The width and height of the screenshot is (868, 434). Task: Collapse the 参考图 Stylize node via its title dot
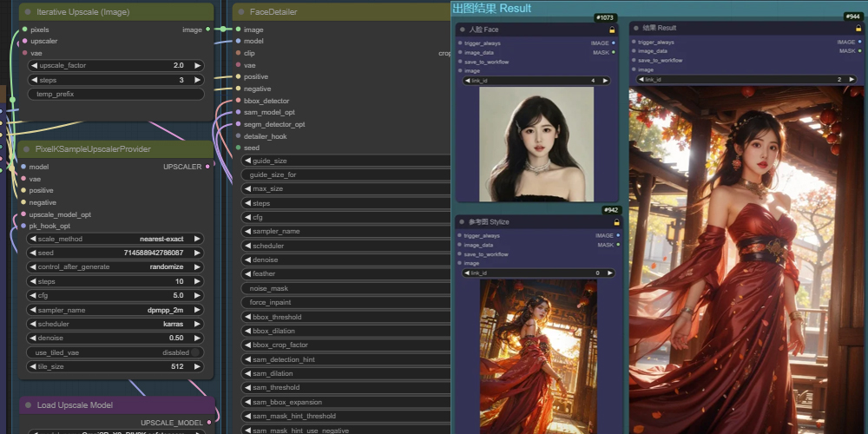[x=462, y=222]
